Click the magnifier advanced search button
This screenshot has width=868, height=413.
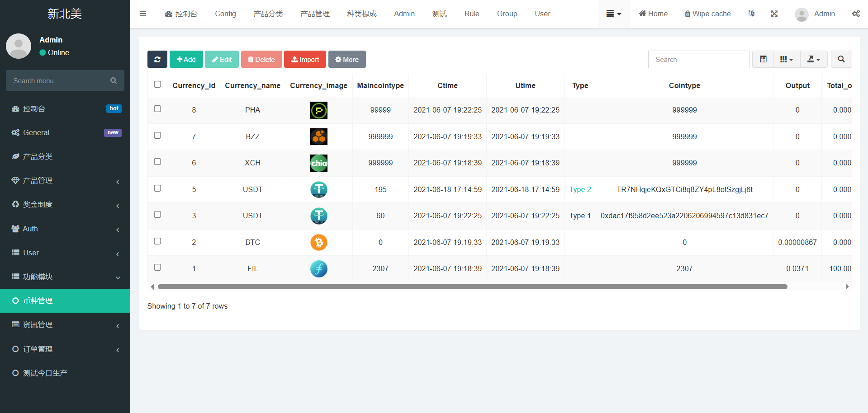[841, 59]
